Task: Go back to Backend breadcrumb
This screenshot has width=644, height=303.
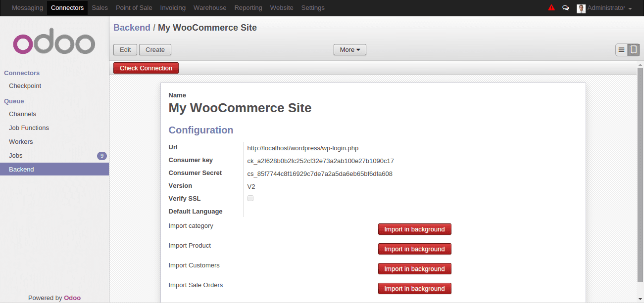Action: 132,28
